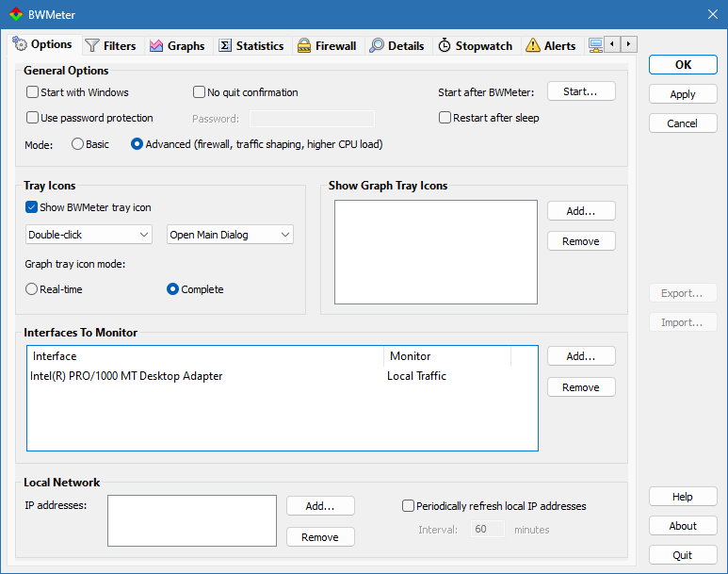Select Basic mode radio button
728x574 pixels.
pos(77,144)
